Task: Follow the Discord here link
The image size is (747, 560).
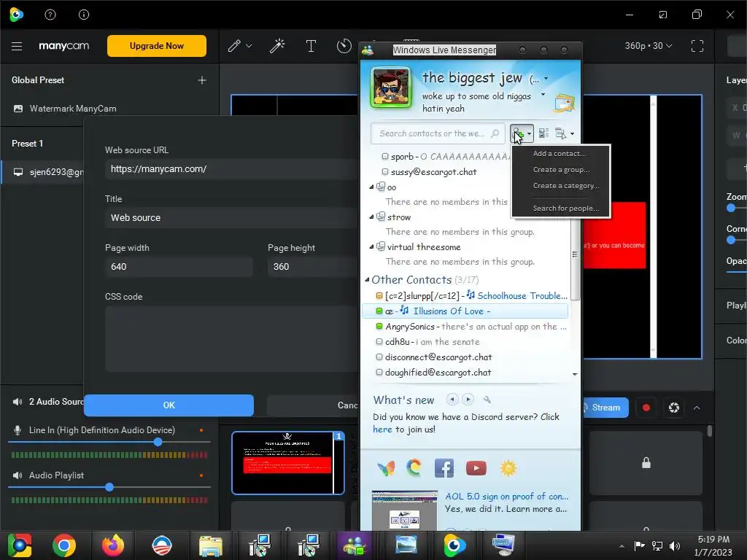Action: coord(382,429)
